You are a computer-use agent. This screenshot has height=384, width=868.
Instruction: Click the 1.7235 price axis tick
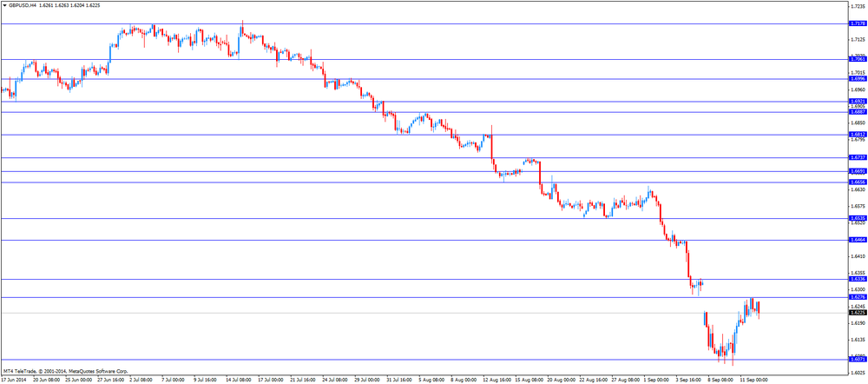[x=858, y=6]
